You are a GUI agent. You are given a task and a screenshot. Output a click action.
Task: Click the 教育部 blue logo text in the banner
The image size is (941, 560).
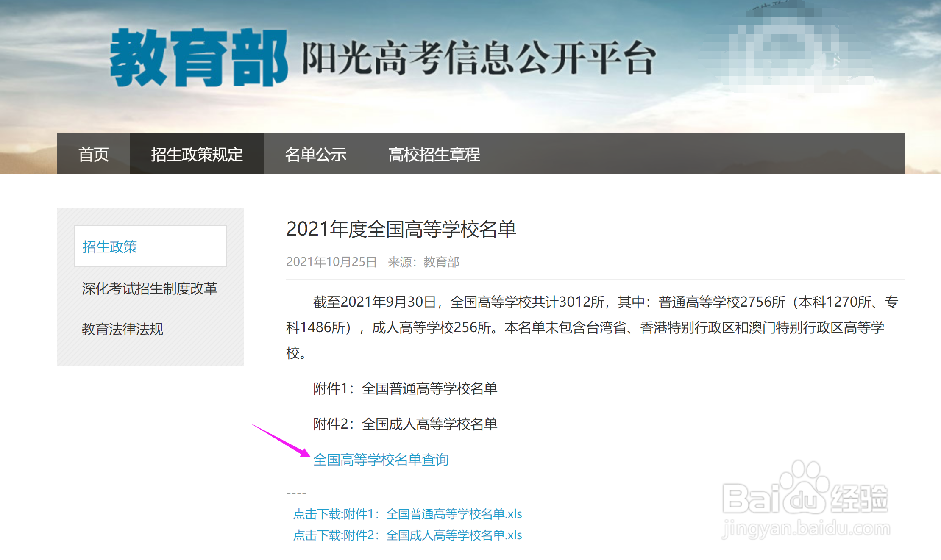(x=199, y=58)
